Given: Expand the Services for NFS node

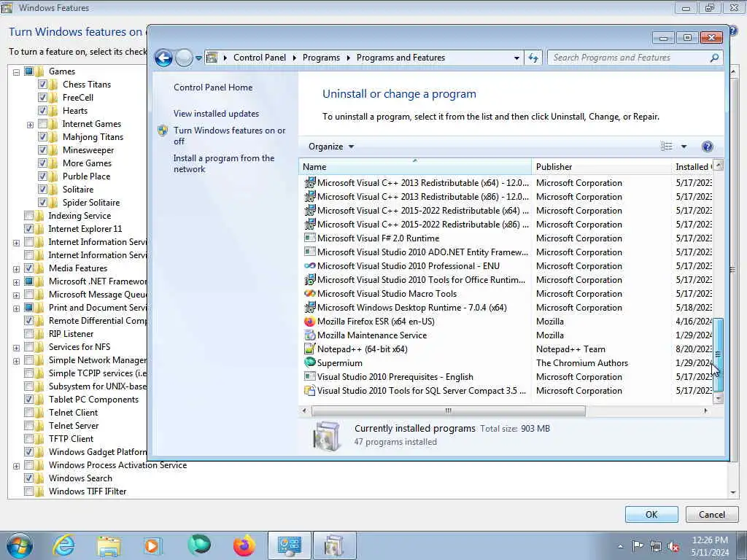Looking at the screenshot, I should pos(16,348).
